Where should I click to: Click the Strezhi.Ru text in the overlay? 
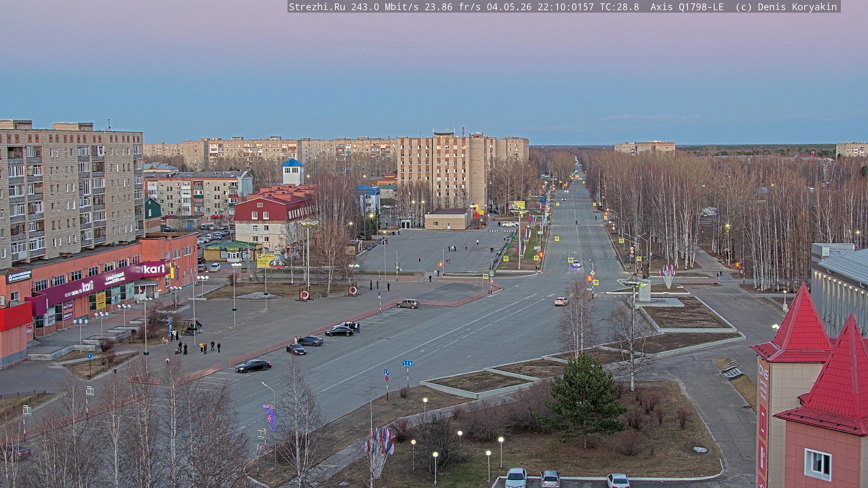coord(317,7)
